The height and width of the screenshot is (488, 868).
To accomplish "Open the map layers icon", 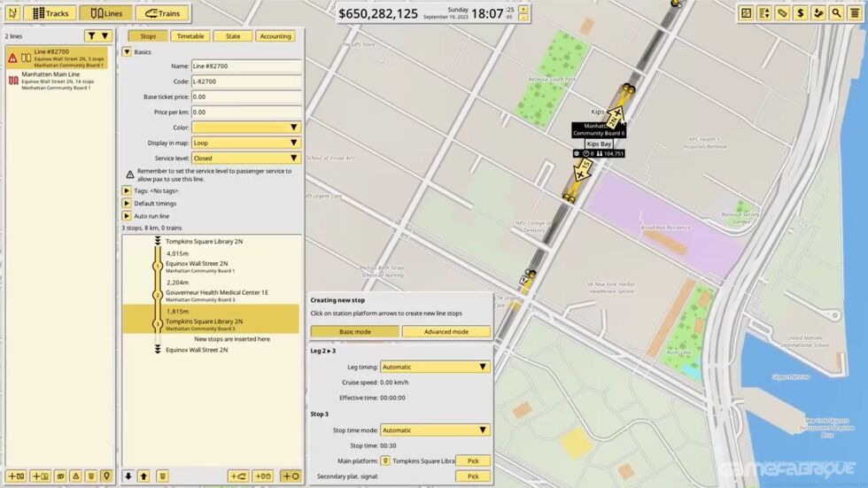I will tap(746, 12).
